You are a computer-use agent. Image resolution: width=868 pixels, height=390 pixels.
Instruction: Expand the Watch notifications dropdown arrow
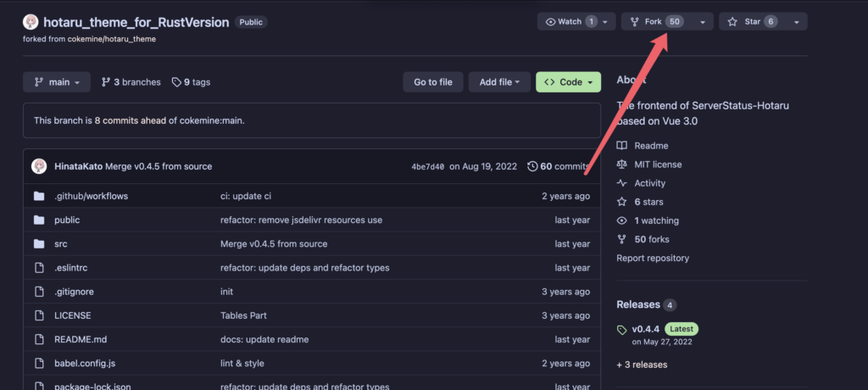point(605,21)
